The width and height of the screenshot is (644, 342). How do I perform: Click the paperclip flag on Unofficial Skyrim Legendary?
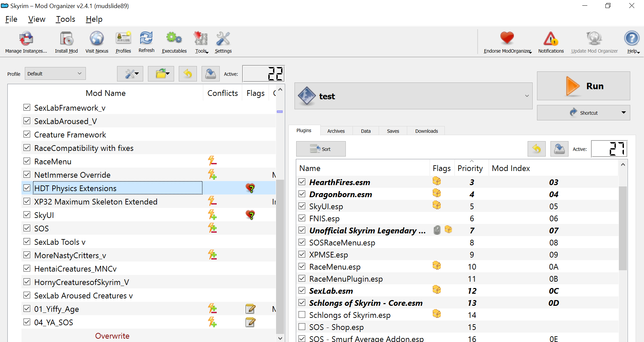coord(437,230)
